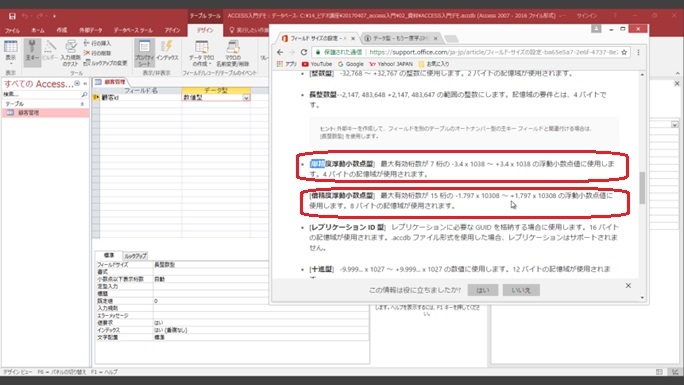Switch to the 外部データ ribbon tab
The image size is (684, 385).
click(x=91, y=30)
